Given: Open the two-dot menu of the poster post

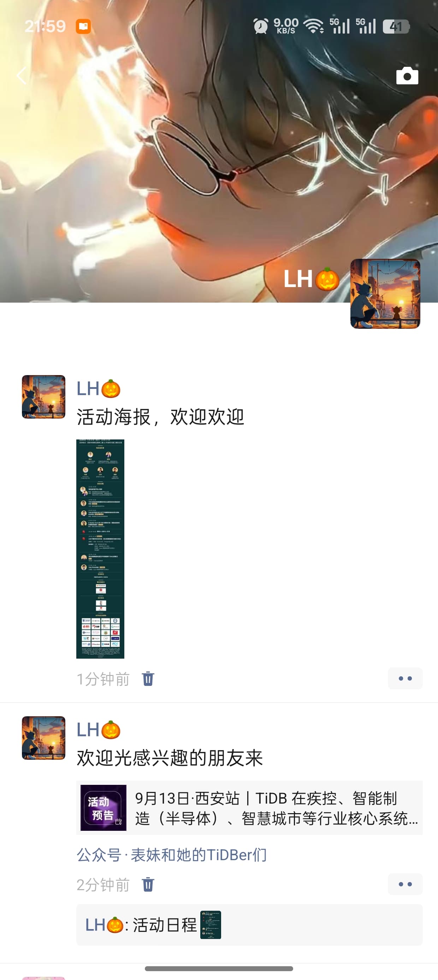Looking at the screenshot, I should 405,678.
